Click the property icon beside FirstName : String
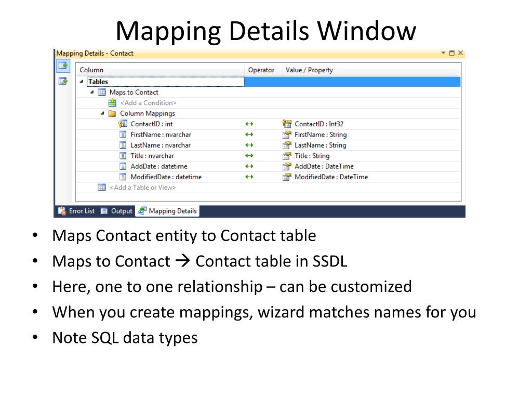Viewport: 532px width, 399px height. click(287, 135)
